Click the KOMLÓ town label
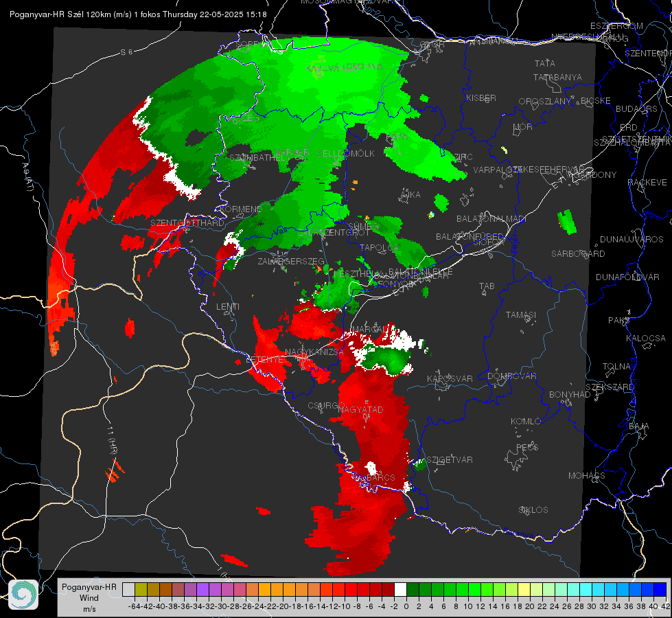This screenshot has height=618, width=672. pos(526,422)
